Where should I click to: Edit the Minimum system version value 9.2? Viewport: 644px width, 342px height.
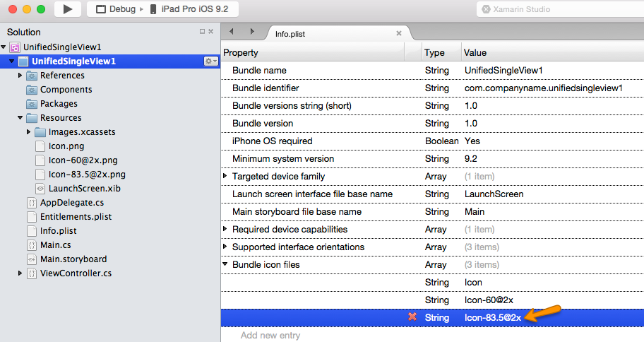click(x=471, y=159)
